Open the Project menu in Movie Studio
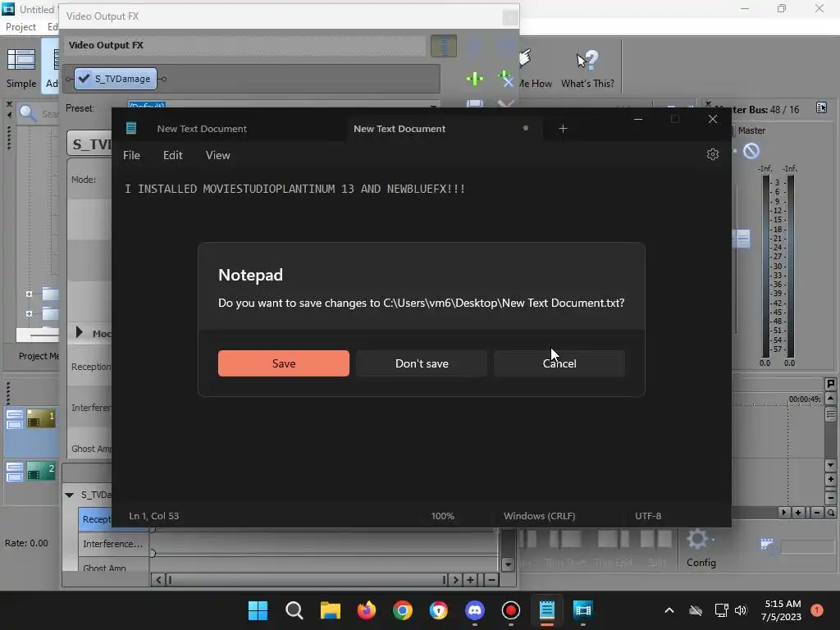The height and width of the screenshot is (630, 840). pyautogui.click(x=21, y=27)
